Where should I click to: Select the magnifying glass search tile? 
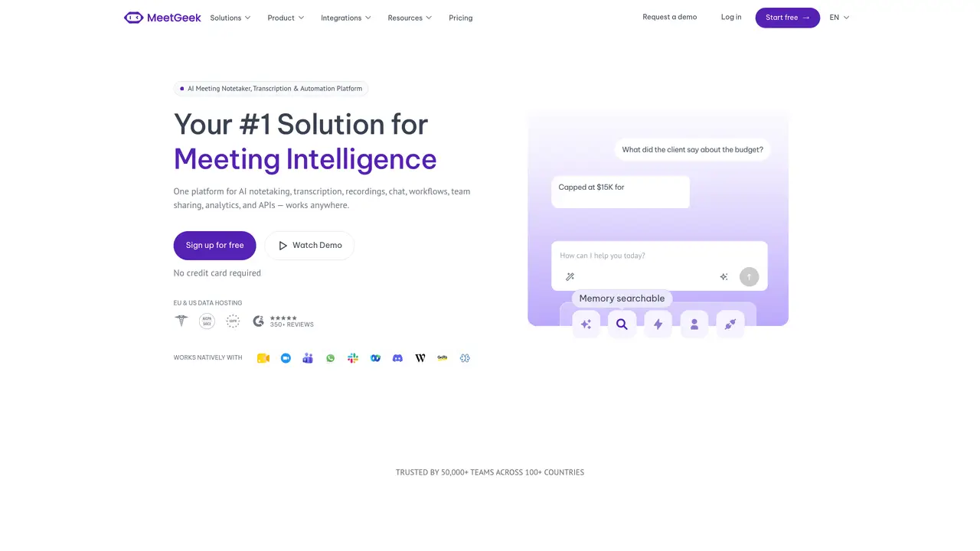622,324
